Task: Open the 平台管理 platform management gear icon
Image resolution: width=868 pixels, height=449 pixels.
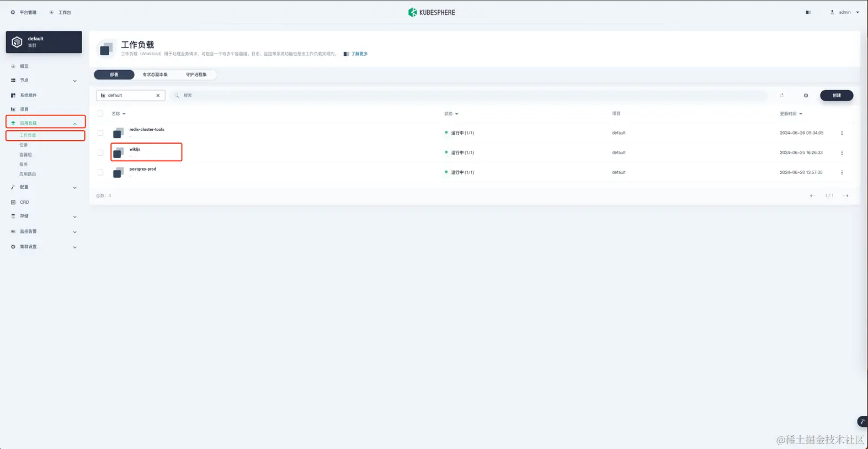Action: [x=13, y=12]
